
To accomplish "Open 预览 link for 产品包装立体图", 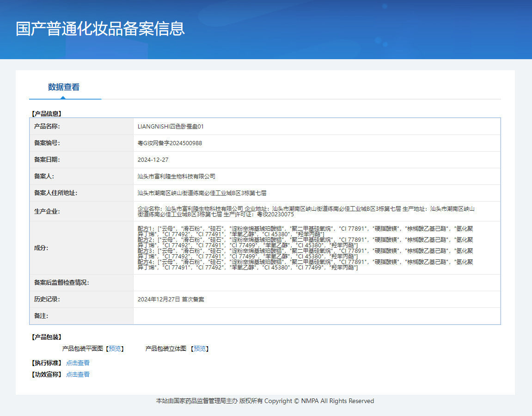I will click(x=200, y=349).
